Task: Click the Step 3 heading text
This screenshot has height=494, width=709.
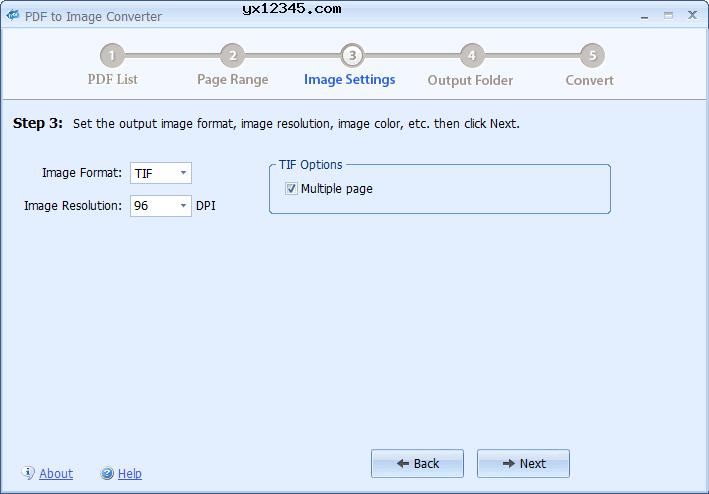Action: click(38, 123)
